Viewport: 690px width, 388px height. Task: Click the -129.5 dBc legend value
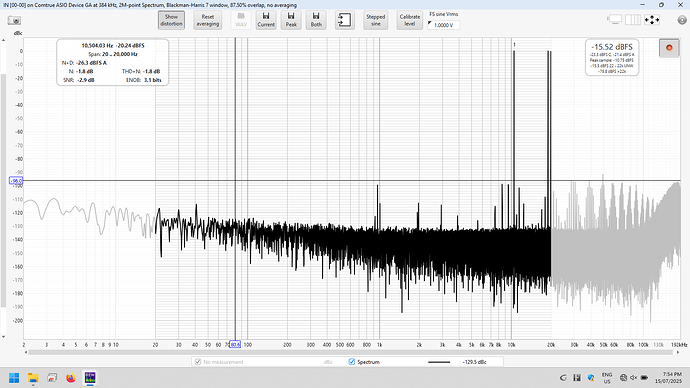(474, 362)
